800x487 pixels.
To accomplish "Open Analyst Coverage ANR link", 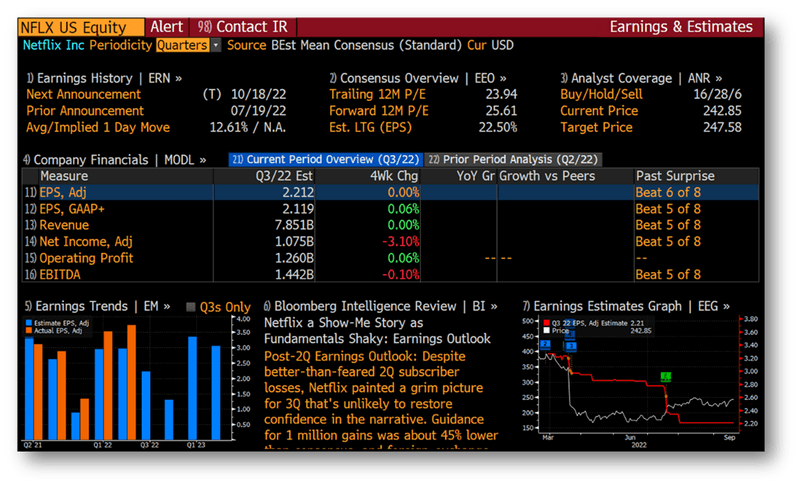I will (x=641, y=79).
